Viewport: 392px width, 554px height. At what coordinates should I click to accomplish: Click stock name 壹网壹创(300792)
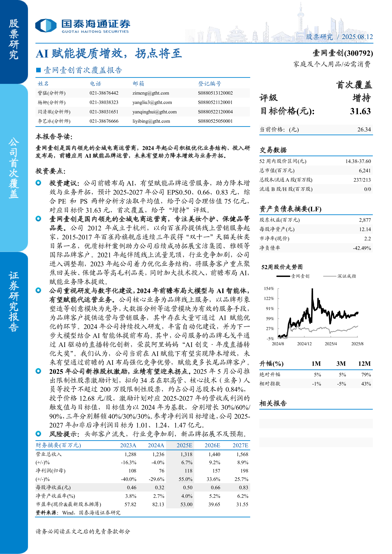click(x=343, y=53)
